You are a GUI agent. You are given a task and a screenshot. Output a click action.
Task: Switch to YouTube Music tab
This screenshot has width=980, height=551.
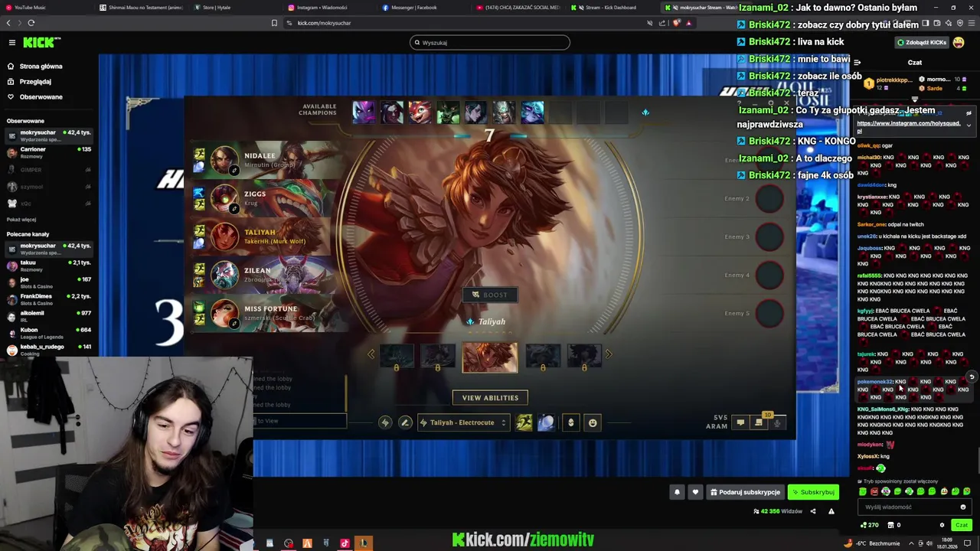pos(46,8)
